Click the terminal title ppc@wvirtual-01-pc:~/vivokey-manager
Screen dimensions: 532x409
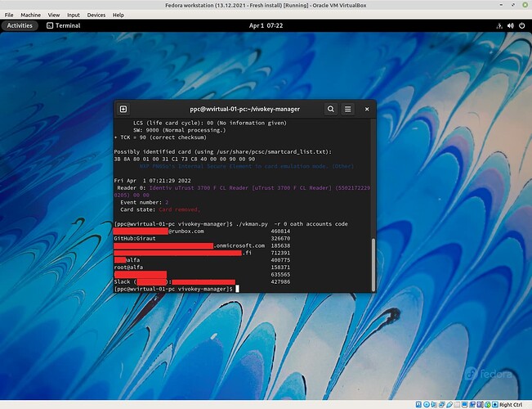pyautogui.click(x=244, y=109)
